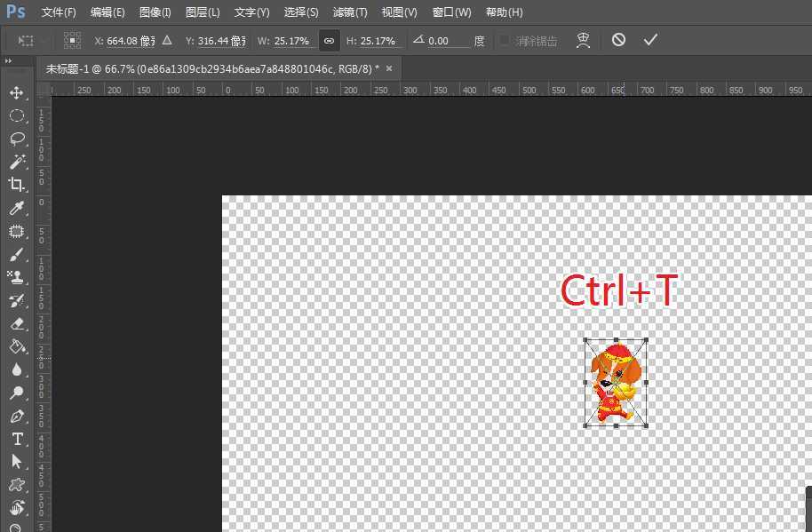Select the Type tool

[x=18, y=439]
